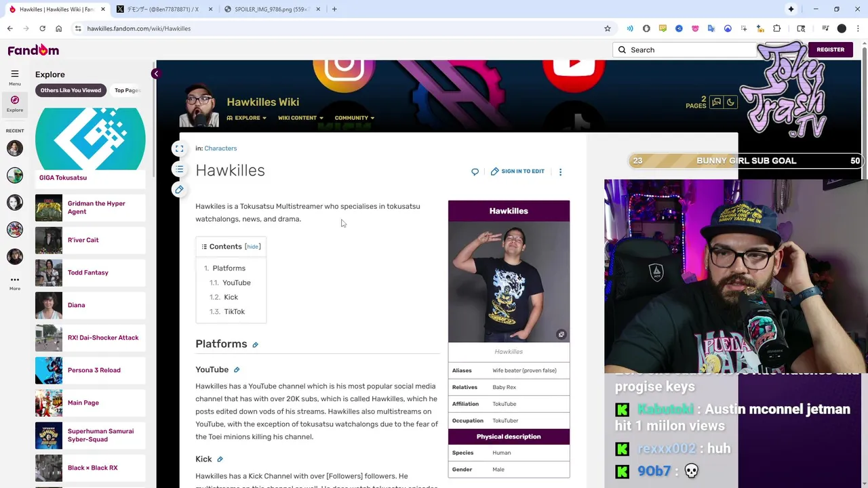Click the REGISTER button

pyautogui.click(x=830, y=49)
